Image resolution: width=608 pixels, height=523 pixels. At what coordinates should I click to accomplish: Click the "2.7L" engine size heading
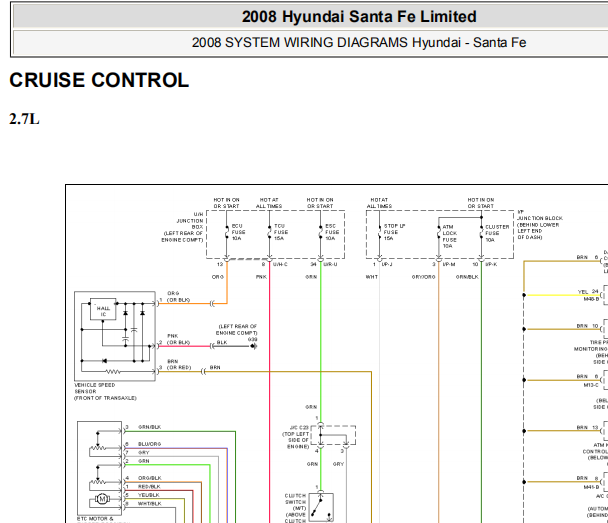point(24,119)
